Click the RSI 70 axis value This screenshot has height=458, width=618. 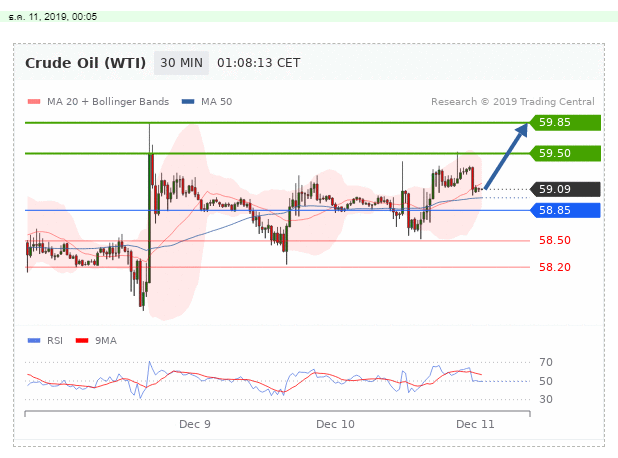546,362
